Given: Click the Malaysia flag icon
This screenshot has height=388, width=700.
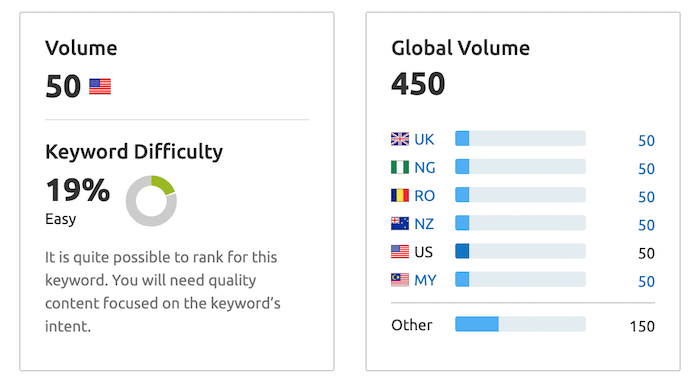Looking at the screenshot, I should [x=400, y=280].
